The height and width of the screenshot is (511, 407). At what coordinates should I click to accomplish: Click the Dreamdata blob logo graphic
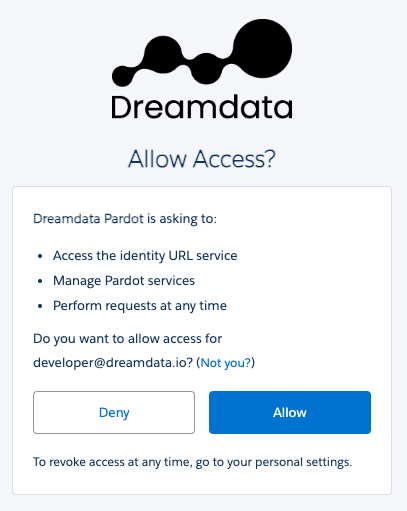[x=202, y=52]
